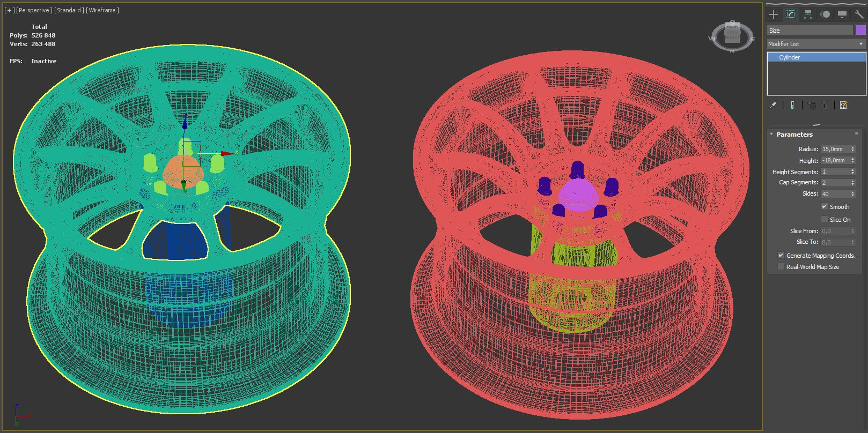
Task: Open the Standard shading label menu
Action: click(69, 10)
